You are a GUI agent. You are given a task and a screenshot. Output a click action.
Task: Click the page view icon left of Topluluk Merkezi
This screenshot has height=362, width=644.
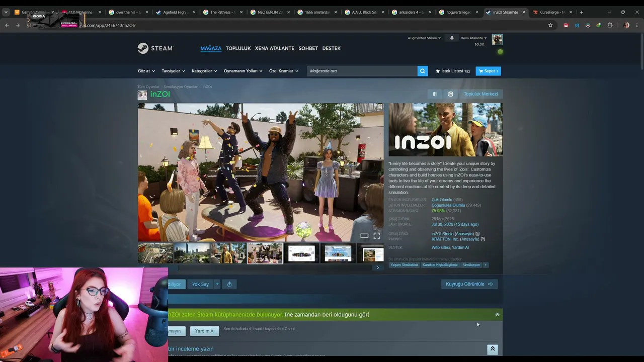coord(435,94)
